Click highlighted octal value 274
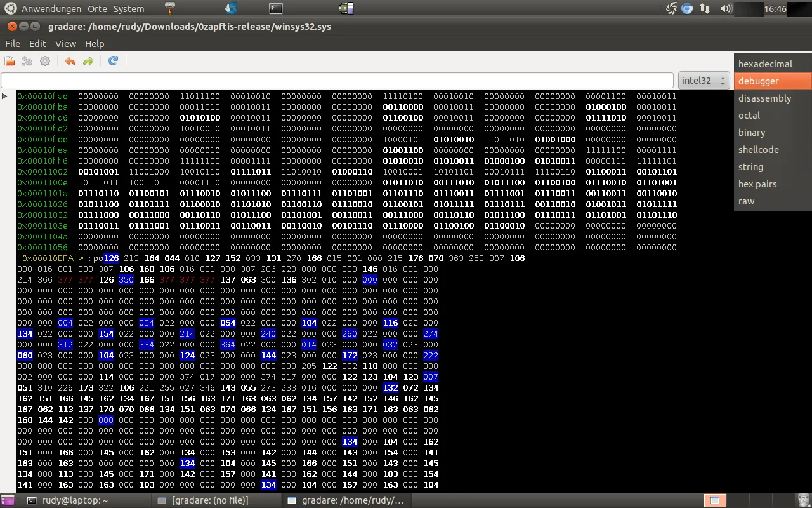The height and width of the screenshot is (508, 812). point(431,334)
